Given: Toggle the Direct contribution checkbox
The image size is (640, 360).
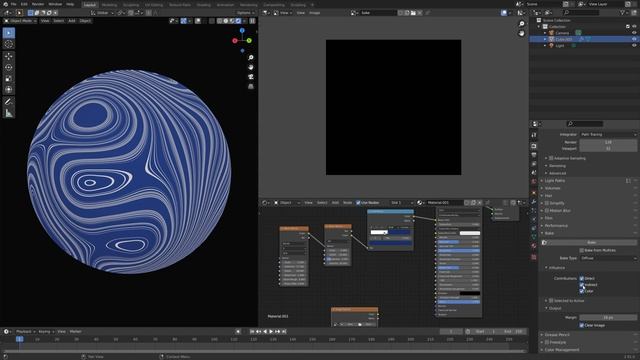Looking at the screenshot, I should pyautogui.click(x=582, y=278).
